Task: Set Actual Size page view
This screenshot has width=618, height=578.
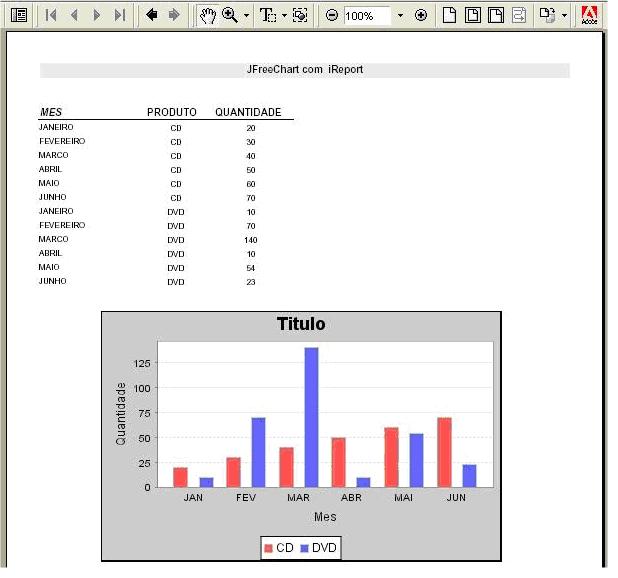Action: pyautogui.click(x=450, y=15)
